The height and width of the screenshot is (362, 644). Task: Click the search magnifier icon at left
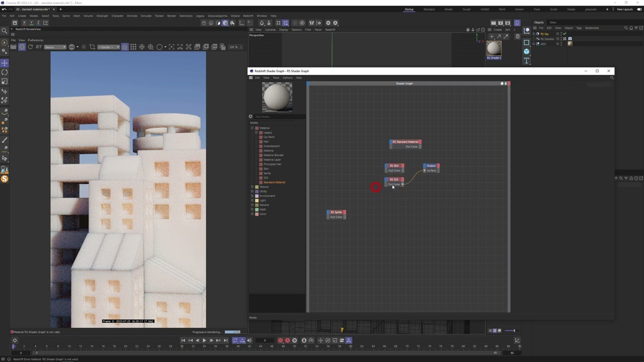(5, 31)
